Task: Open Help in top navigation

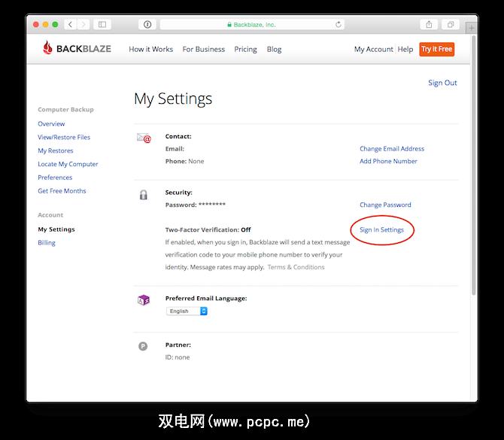Action: (405, 49)
